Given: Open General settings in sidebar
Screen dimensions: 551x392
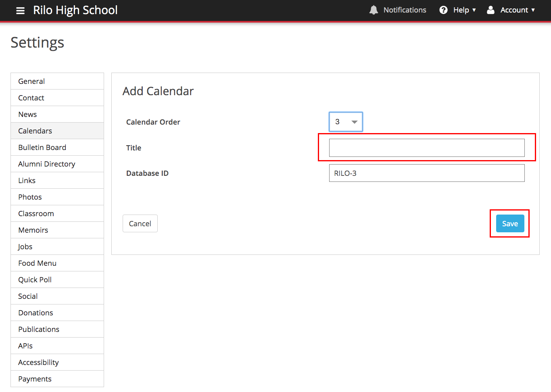Looking at the screenshot, I should 31,81.
